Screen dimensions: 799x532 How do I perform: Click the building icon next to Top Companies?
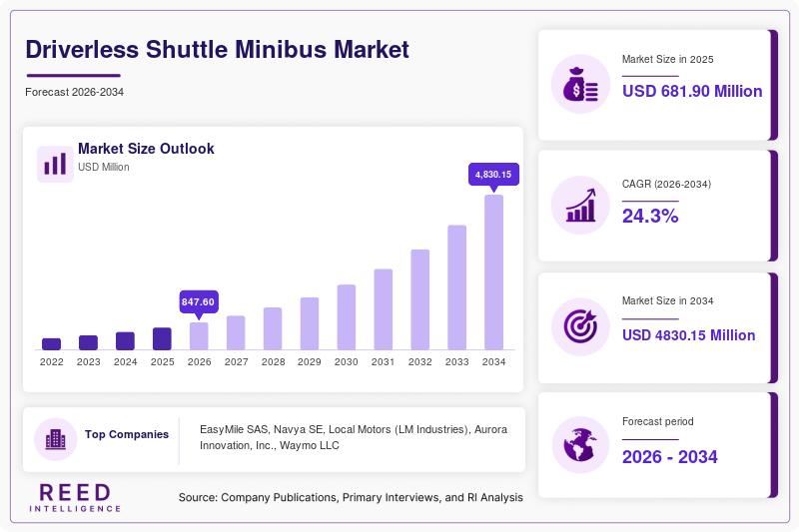[56, 439]
